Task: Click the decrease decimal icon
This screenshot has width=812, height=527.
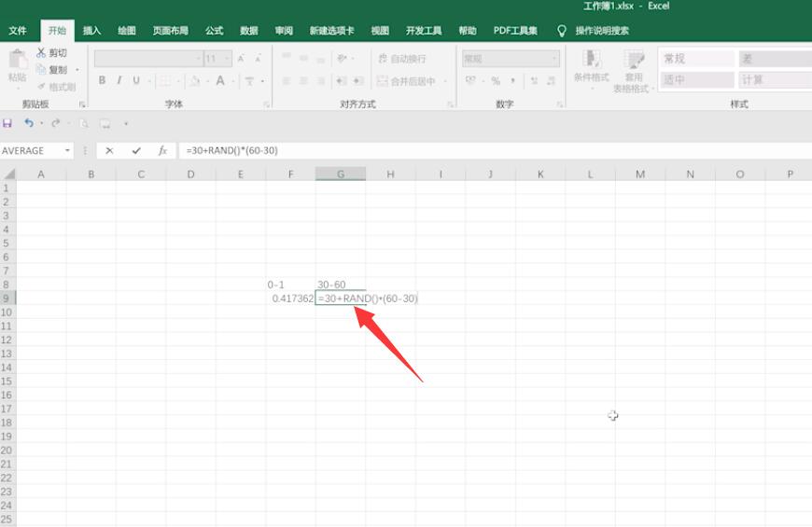Action: point(552,81)
